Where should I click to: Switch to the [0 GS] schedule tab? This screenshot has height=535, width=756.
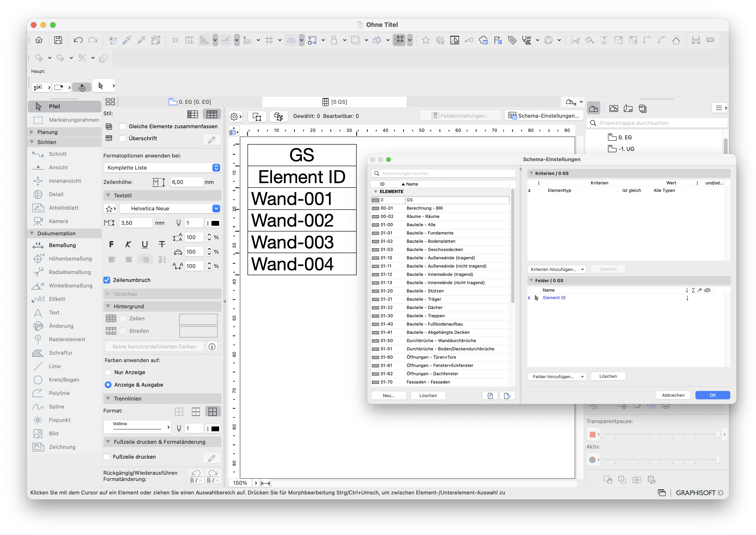point(335,102)
